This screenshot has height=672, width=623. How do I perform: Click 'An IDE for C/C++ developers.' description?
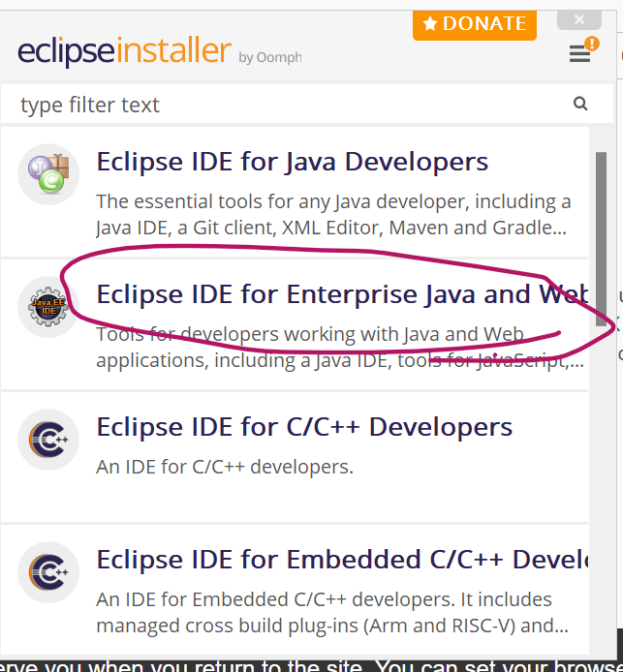(x=225, y=467)
